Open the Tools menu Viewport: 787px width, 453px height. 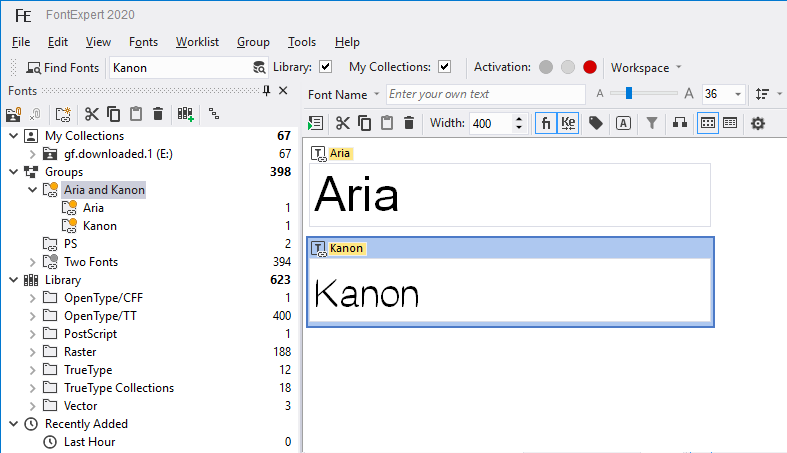point(302,42)
